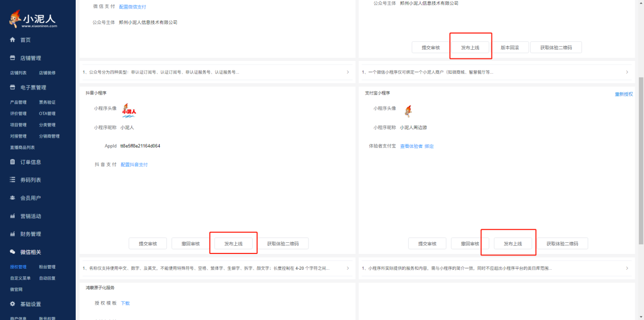The width and height of the screenshot is (644, 320).
Task: Expand the 名称仅支持使用中文 note chevron
Action: (348, 268)
